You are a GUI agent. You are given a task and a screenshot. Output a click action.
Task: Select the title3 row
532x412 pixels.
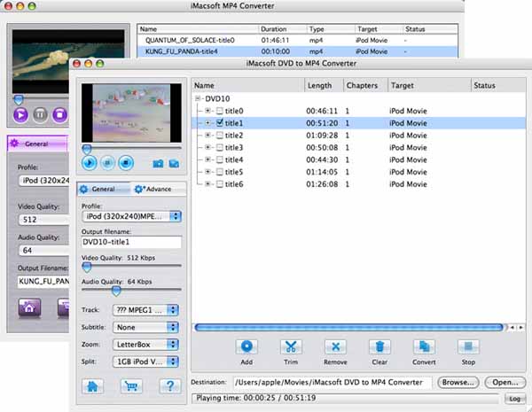click(x=358, y=147)
